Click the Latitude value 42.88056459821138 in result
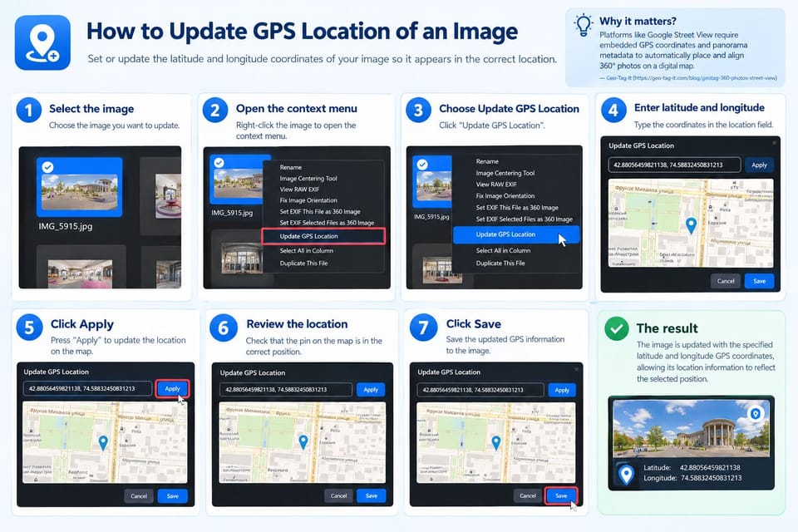Screen dimensions: 798x532 [710, 467]
